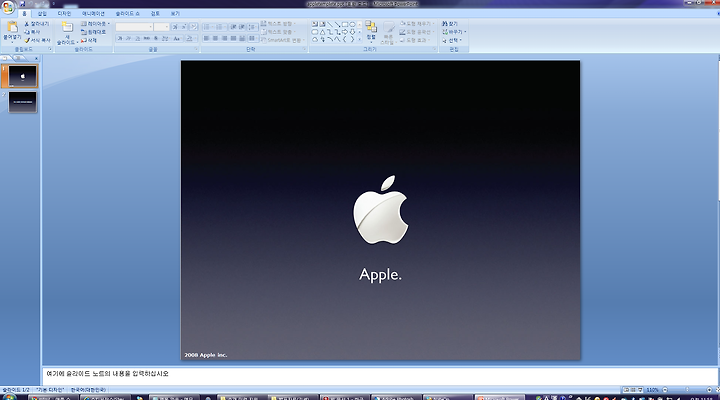
Task: Click the Increase Indent icon
Action: tap(242, 27)
